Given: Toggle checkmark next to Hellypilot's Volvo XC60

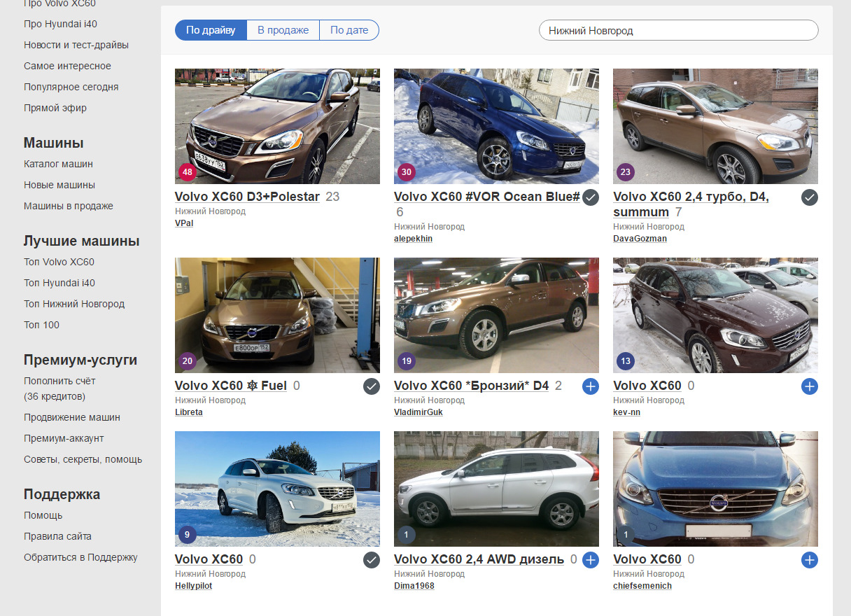Looking at the screenshot, I should click(372, 560).
